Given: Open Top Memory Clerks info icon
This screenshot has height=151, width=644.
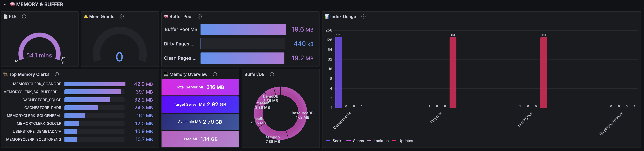Looking at the screenshot, I should pyautogui.click(x=57, y=74).
